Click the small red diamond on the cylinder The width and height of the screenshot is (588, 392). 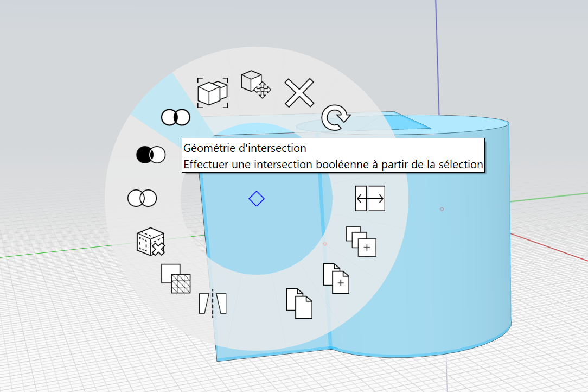click(442, 209)
